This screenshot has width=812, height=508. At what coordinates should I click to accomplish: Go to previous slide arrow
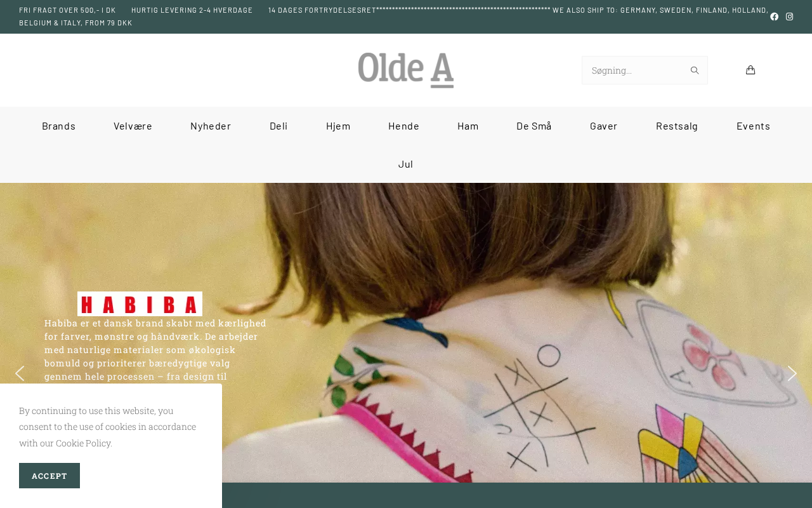[20, 373]
